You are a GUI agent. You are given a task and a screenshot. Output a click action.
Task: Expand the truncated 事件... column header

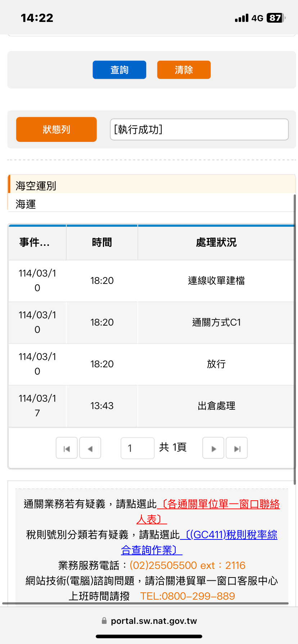coord(35,243)
